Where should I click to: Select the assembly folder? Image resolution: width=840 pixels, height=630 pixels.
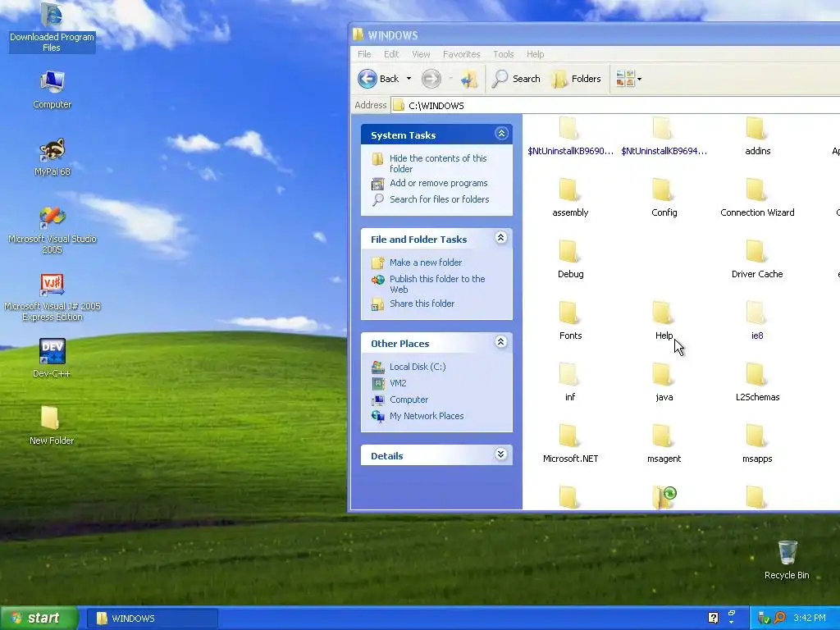570,199
